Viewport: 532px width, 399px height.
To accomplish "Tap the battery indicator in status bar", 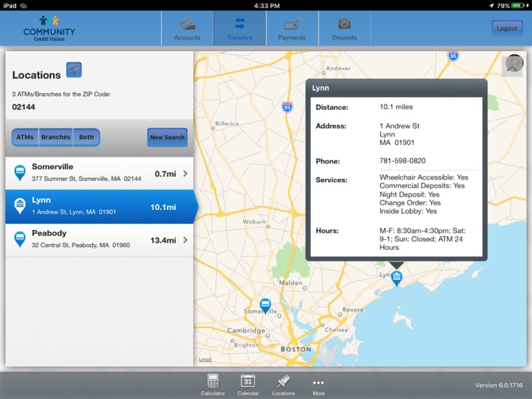I will 518,6.
